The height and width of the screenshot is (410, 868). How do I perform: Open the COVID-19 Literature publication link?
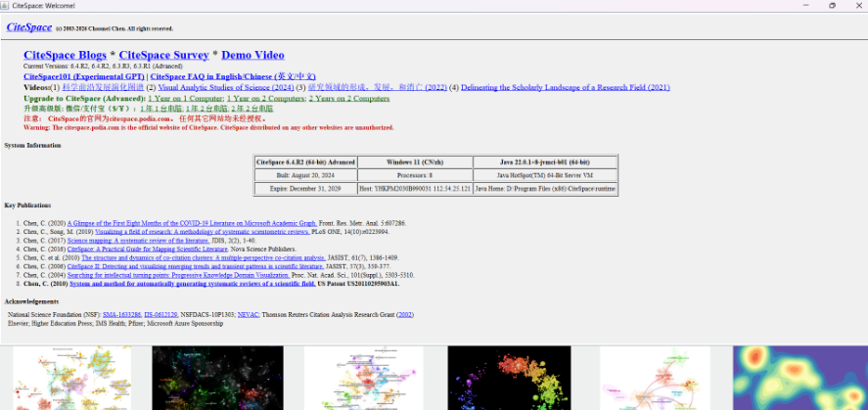pyautogui.click(x=192, y=223)
